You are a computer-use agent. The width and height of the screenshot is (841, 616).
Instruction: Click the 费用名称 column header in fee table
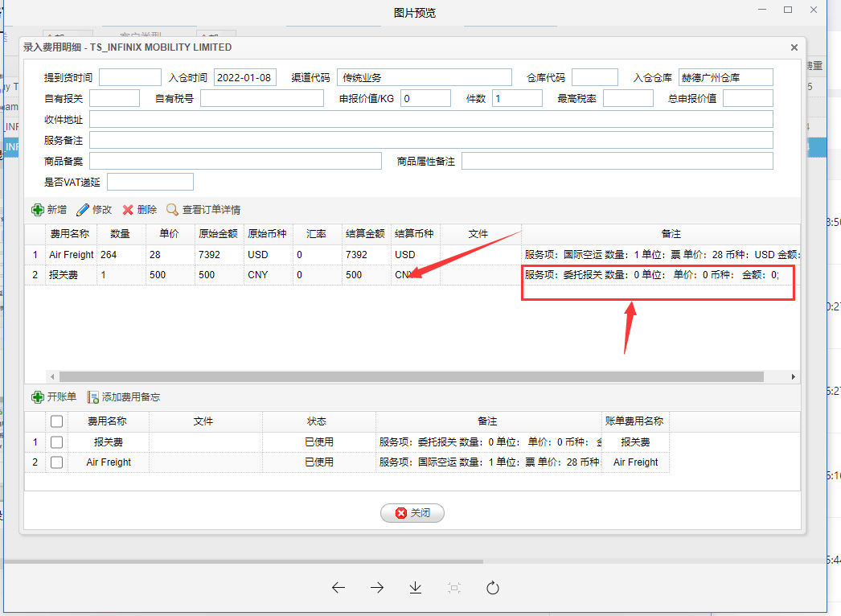pyautogui.click(x=72, y=234)
